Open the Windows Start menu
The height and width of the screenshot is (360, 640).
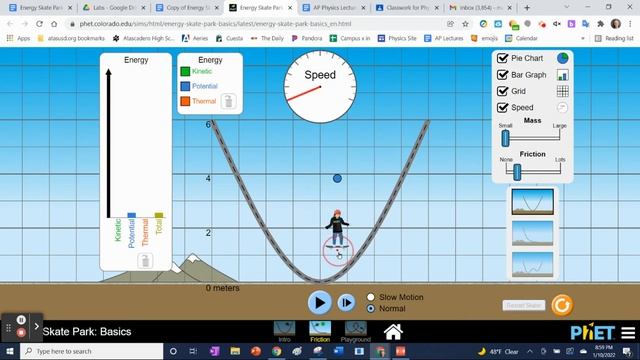point(10,351)
